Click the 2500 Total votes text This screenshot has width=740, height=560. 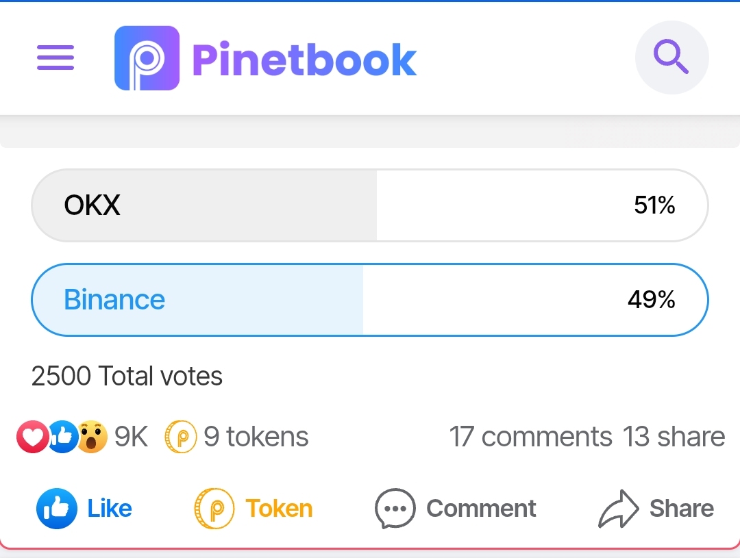(127, 376)
